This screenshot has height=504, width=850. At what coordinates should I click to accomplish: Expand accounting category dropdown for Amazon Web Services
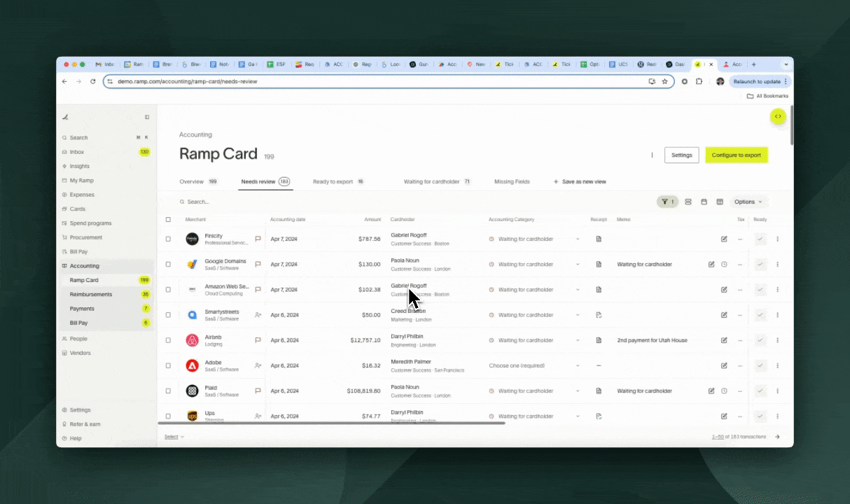(x=578, y=289)
